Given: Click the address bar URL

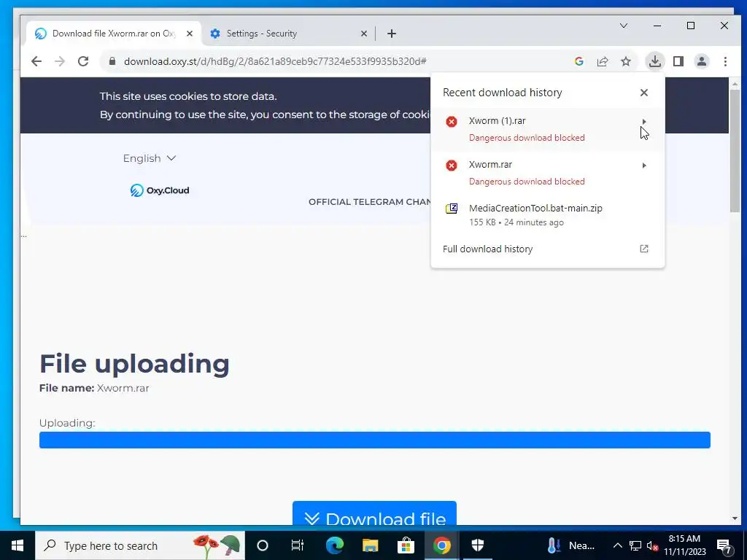Looking at the screenshot, I should (275, 61).
